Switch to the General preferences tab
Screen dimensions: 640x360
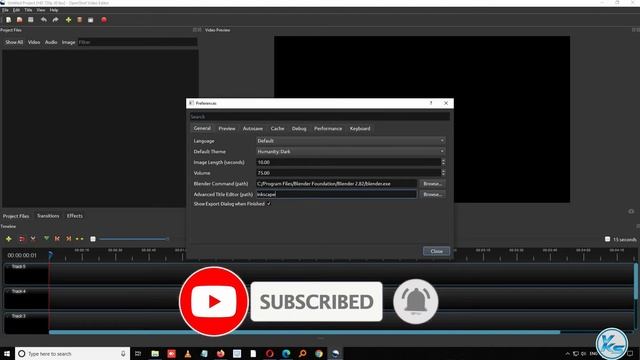point(202,128)
